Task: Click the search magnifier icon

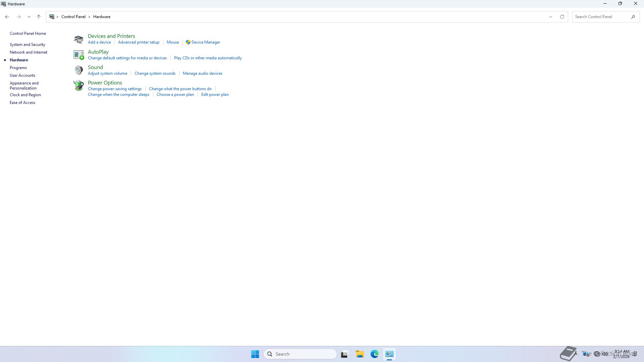Action: click(x=633, y=17)
